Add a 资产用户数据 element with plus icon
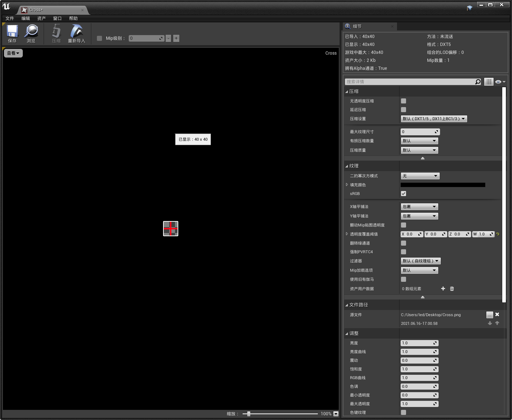This screenshot has width=512, height=420. [x=443, y=289]
